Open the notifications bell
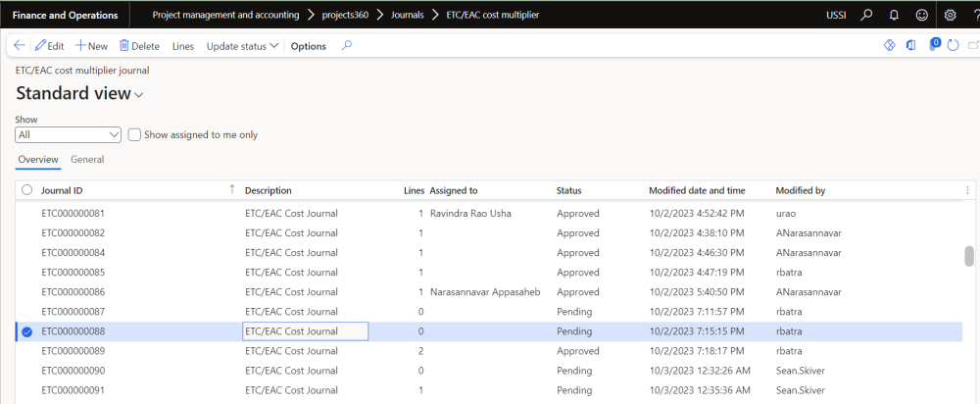The height and width of the screenshot is (404, 980). point(894,16)
